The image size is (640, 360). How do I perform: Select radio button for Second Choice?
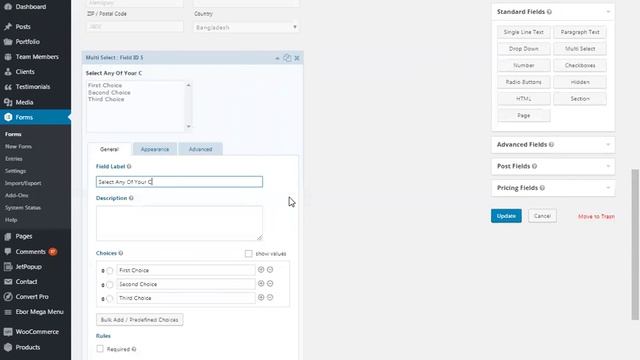110,285
